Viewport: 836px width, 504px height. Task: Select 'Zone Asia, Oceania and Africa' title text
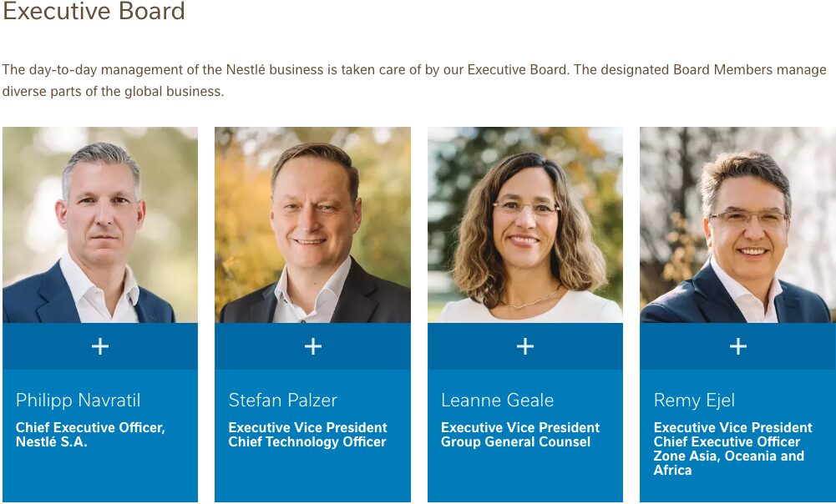tap(729, 463)
